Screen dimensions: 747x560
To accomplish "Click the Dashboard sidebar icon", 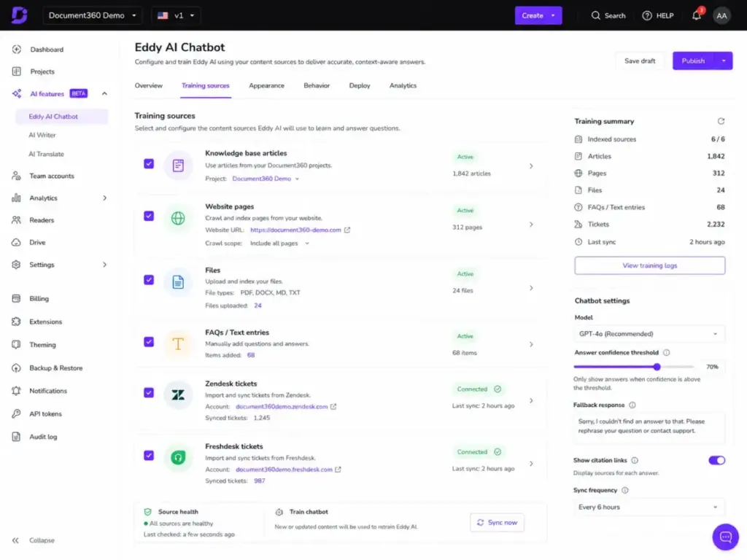I will coord(17,50).
